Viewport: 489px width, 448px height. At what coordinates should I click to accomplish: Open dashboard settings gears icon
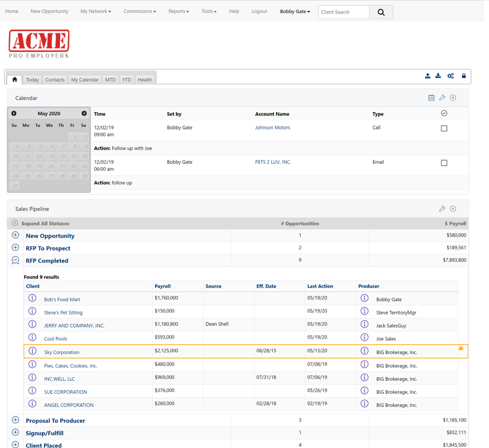(x=450, y=76)
